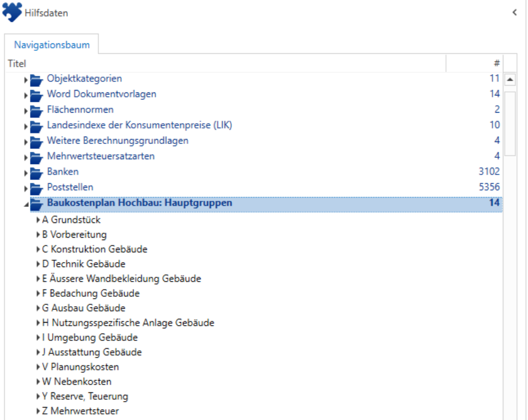Viewport: 528px width, 420px height.
Task: Expand the B Vorbereitung subgroup arrow
Action: click(x=38, y=234)
